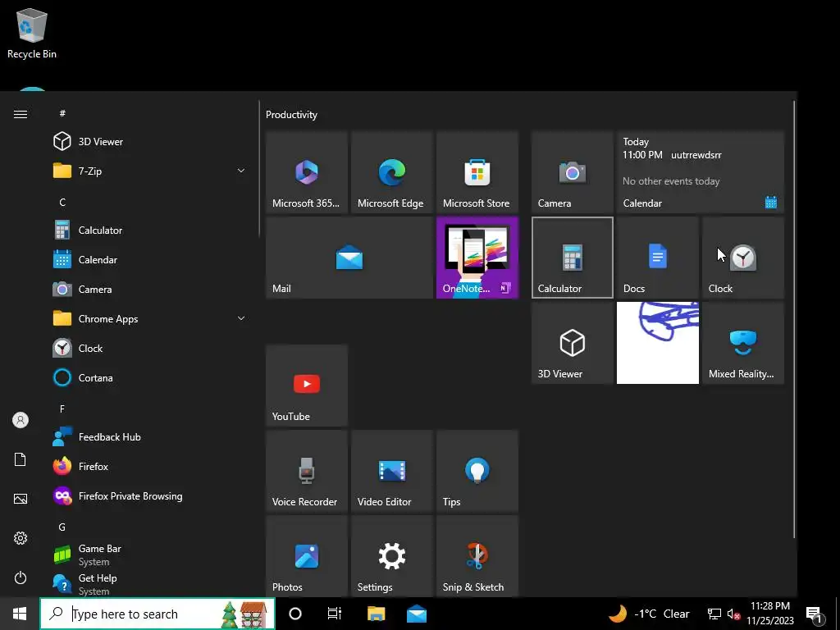Open the Tips tile
This screenshot has height=630, width=840.
tap(477, 471)
